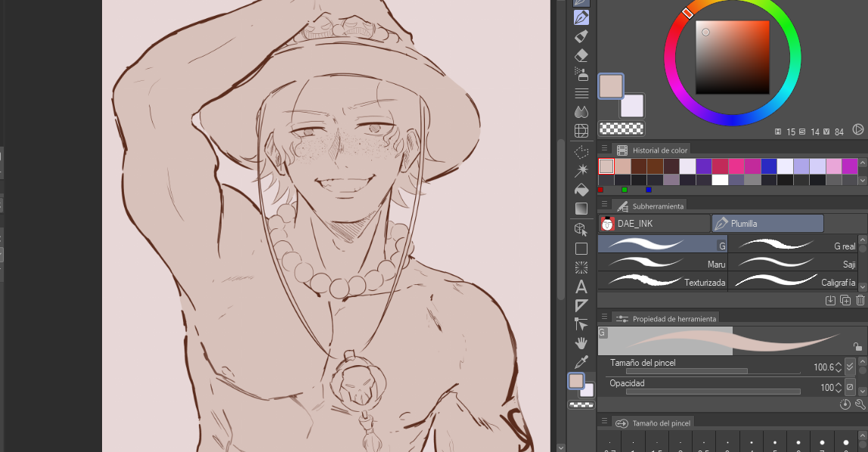Screen dimensions: 868x452
Task: Click the Tamaño del pincel slider
Action: point(713,371)
